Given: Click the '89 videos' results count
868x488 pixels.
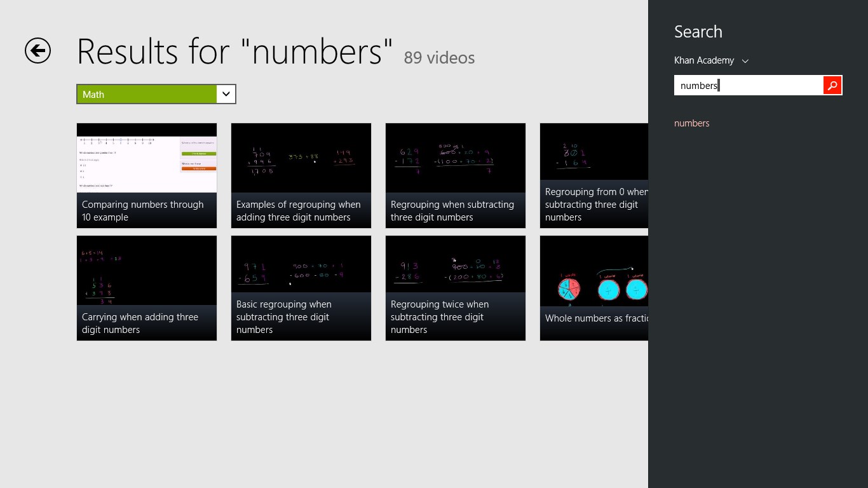Looking at the screenshot, I should click(439, 58).
